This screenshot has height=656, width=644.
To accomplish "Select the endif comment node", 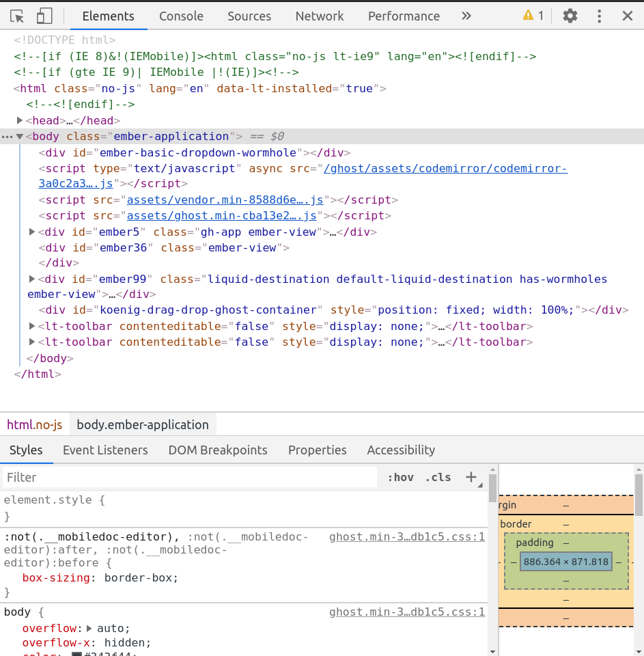I will point(81,104).
